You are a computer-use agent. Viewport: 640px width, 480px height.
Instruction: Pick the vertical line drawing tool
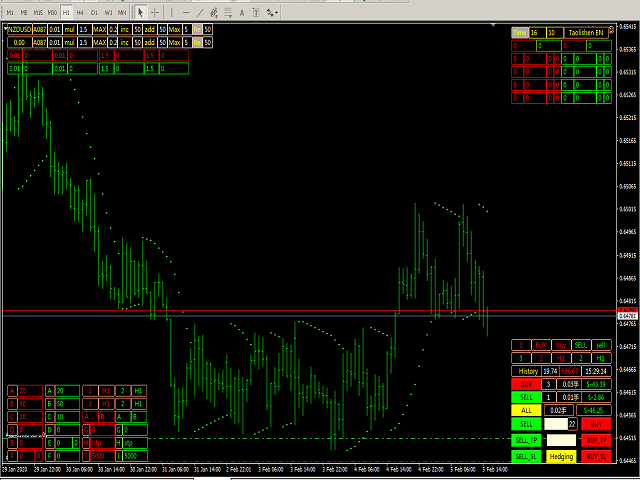pyautogui.click(x=173, y=12)
